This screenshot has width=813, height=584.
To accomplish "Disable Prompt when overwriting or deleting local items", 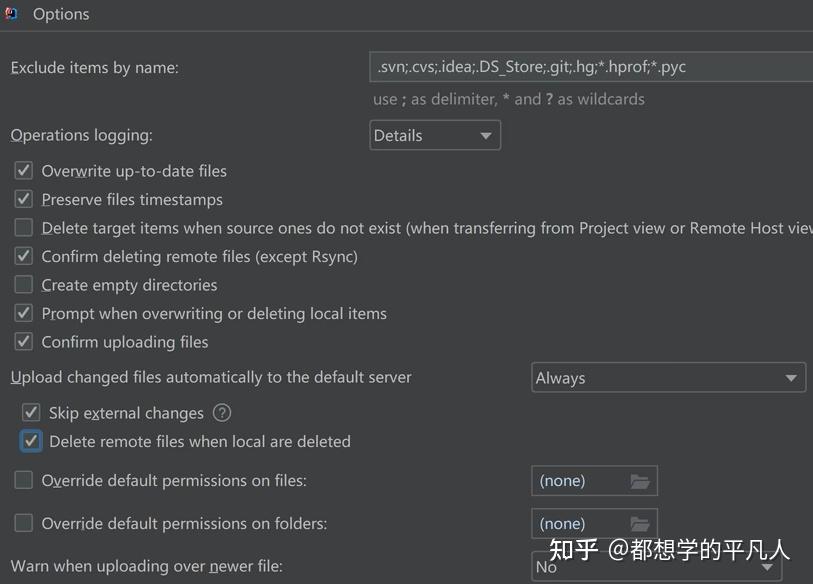I will tap(22, 313).
